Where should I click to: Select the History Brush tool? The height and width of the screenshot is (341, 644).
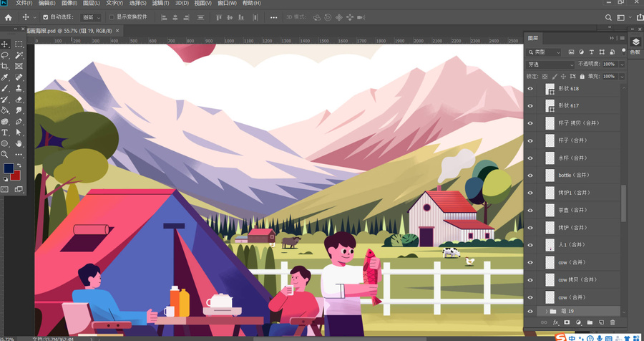coord(5,100)
